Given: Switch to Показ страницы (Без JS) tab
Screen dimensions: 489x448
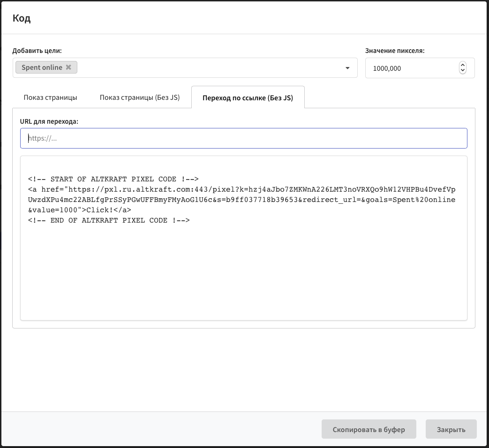Looking at the screenshot, I should coord(139,97).
